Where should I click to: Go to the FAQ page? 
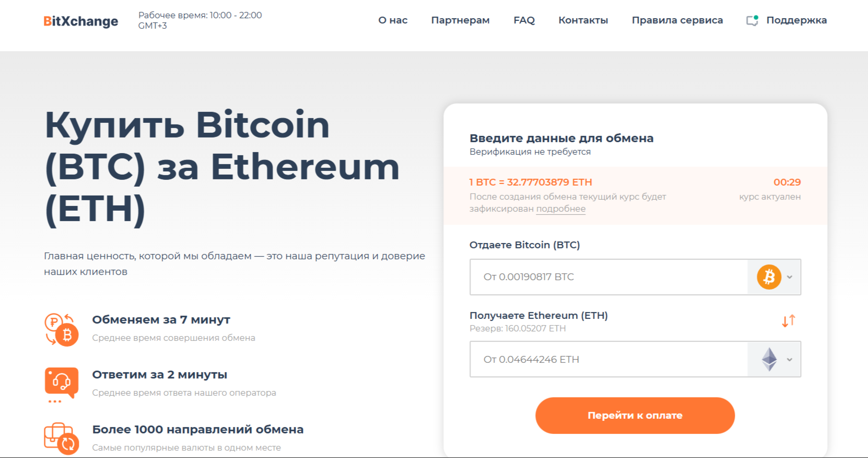524,20
